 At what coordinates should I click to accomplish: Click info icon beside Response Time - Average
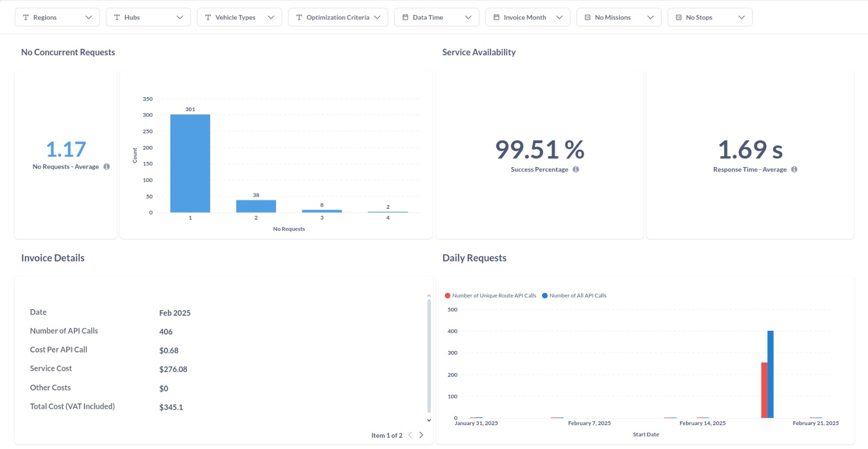794,169
